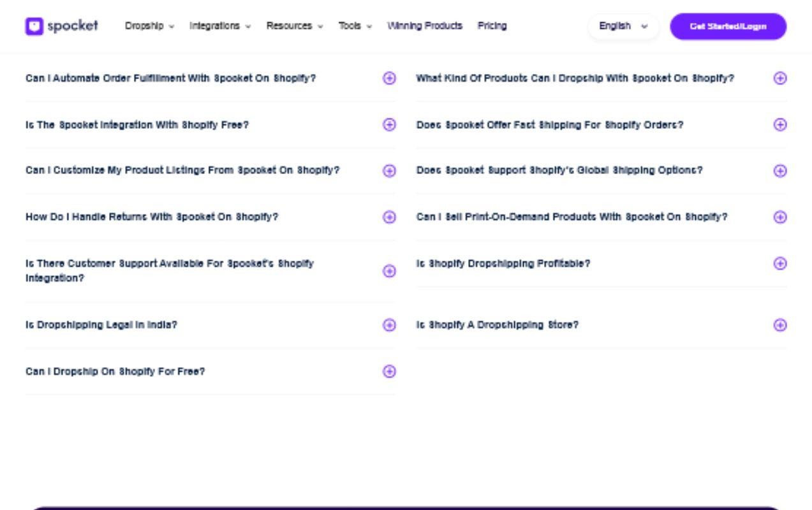Select 'Is Dropshipping Legal In India?' text
This screenshot has width=812, height=510.
(101, 325)
